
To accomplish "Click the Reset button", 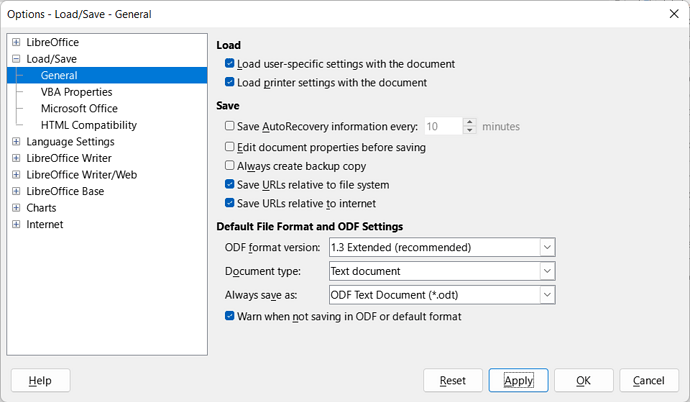I will [x=453, y=380].
